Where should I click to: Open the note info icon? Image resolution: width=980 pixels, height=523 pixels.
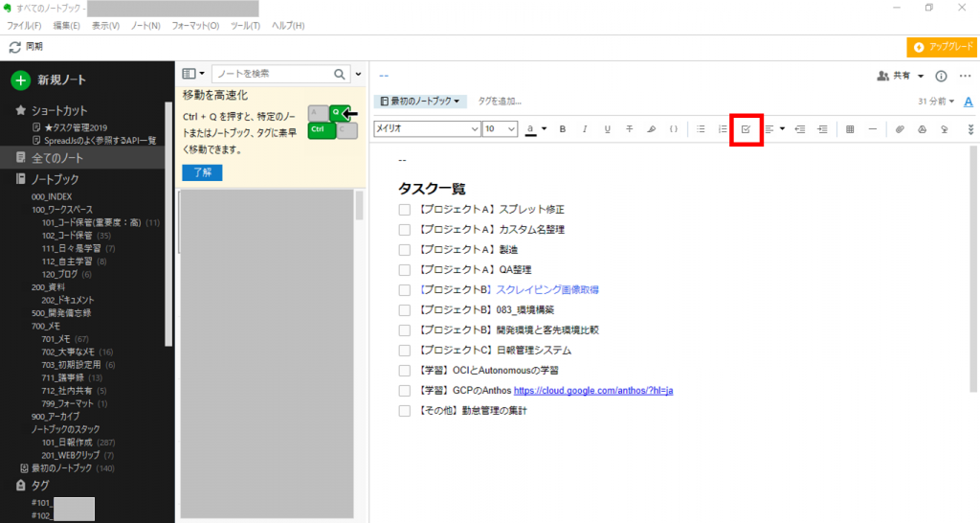point(941,77)
